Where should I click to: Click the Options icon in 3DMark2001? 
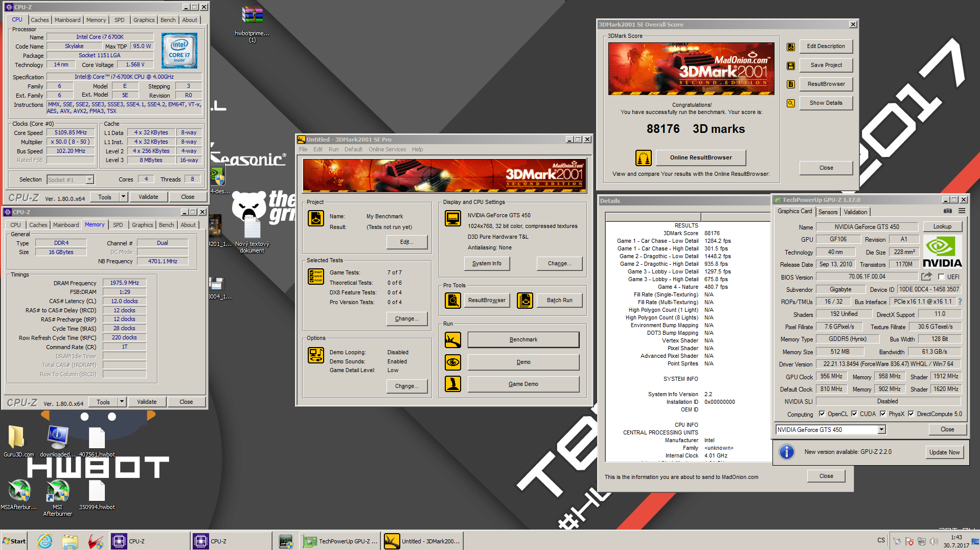pyautogui.click(x=315, y=355)
